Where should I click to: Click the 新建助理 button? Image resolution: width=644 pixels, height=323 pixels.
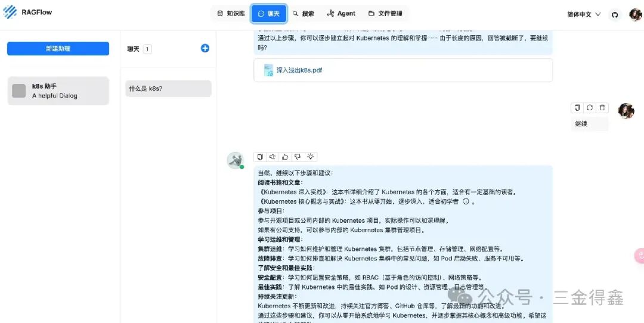tap(58, 48)
